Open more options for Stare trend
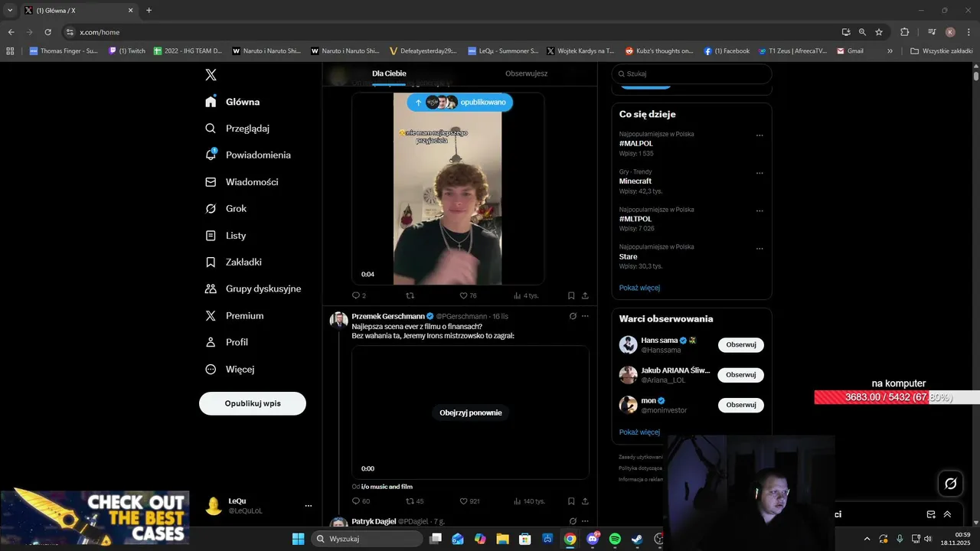 [759, 249]
